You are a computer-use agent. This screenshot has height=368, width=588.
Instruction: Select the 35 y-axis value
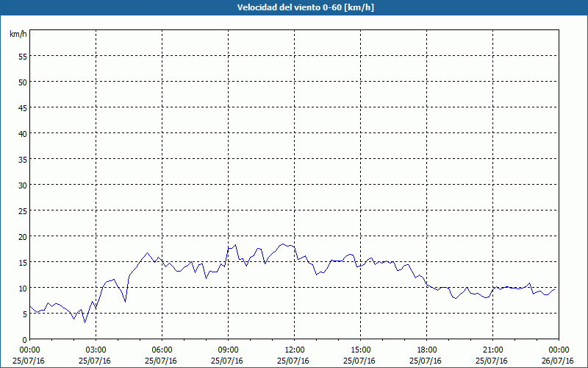(23, 160)
